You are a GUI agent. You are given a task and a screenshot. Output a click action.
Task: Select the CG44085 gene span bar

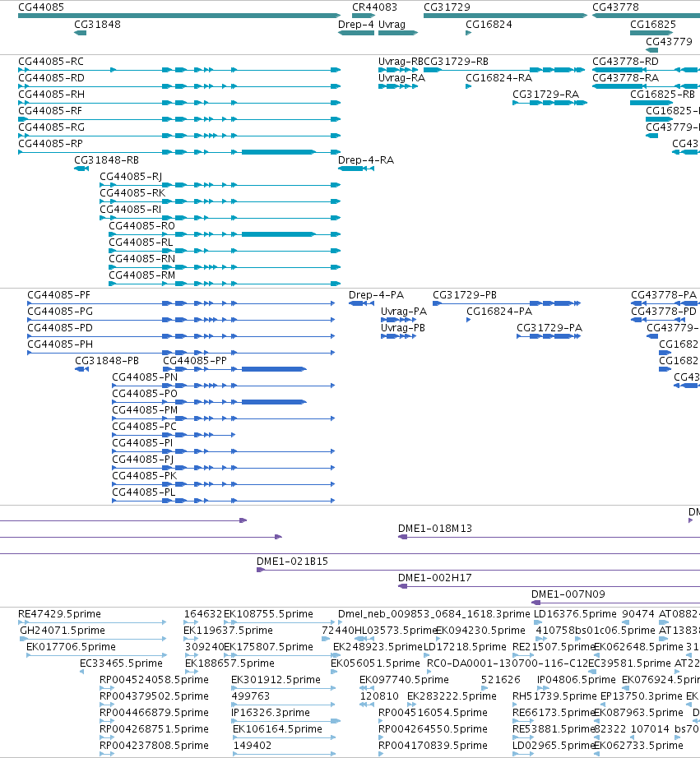179,16
